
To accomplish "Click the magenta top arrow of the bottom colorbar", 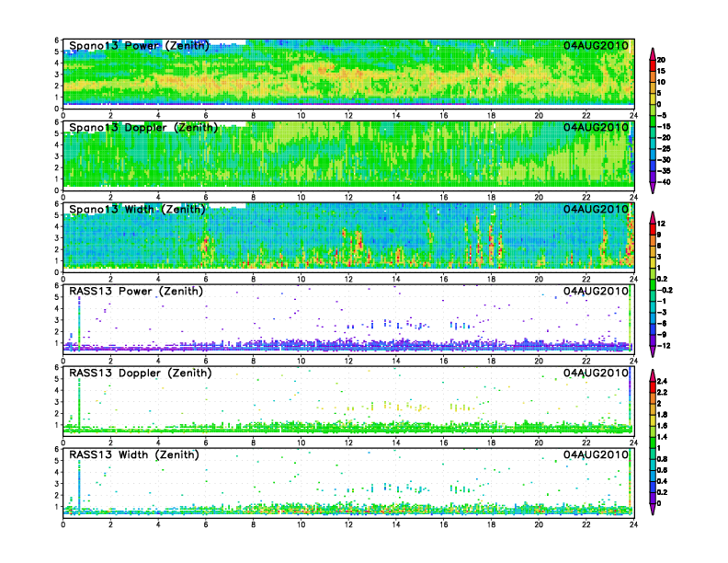I will pyautogui.click(x=653, y=375).
